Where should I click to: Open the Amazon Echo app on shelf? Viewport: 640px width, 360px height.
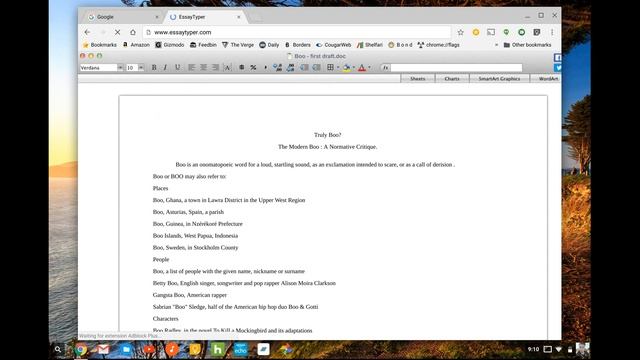click(240, 349)
